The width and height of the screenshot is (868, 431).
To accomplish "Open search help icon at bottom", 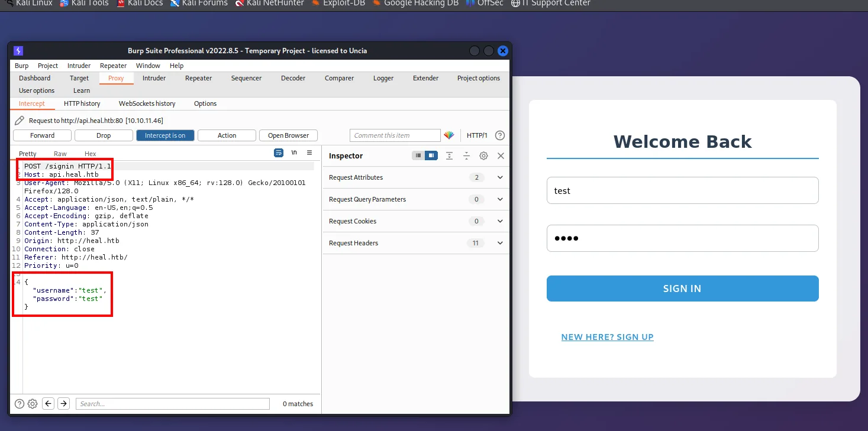I will click(x=20, y=404).
